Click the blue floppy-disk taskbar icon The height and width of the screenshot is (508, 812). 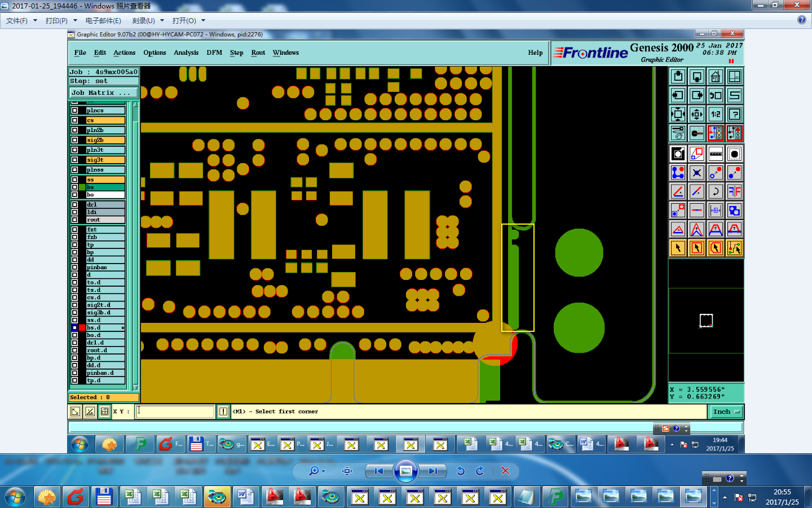pos(104,497)
